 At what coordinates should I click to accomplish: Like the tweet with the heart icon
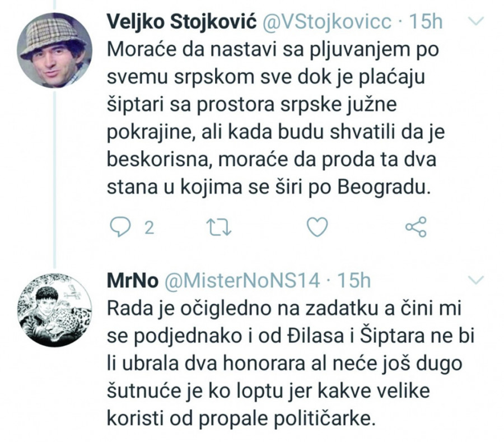pos(318,227)
